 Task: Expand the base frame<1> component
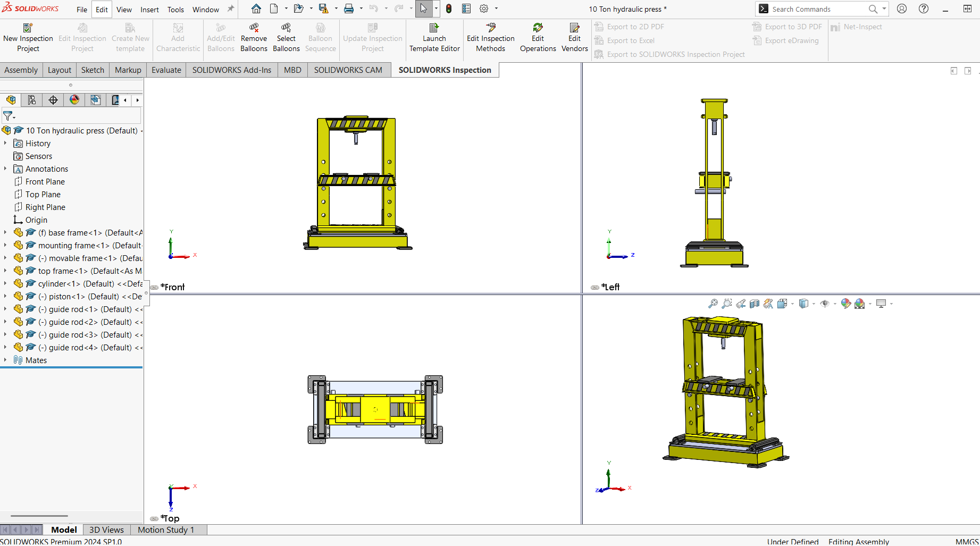[5, 232]
